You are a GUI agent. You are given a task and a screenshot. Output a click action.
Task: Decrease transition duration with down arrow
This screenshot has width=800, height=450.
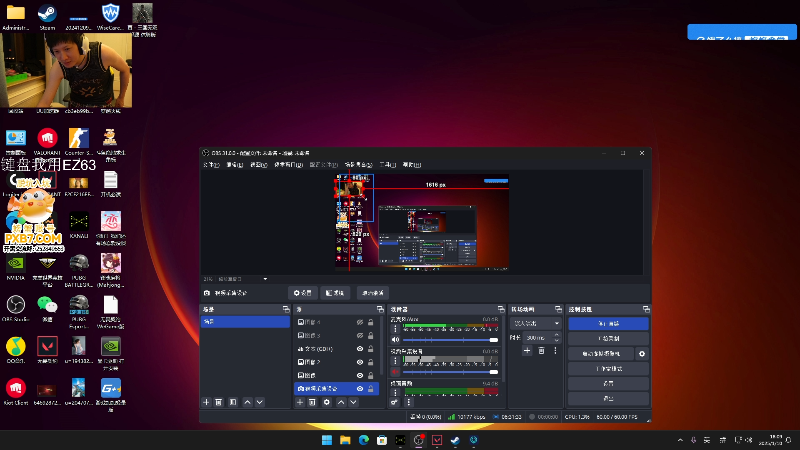[557, 340]
